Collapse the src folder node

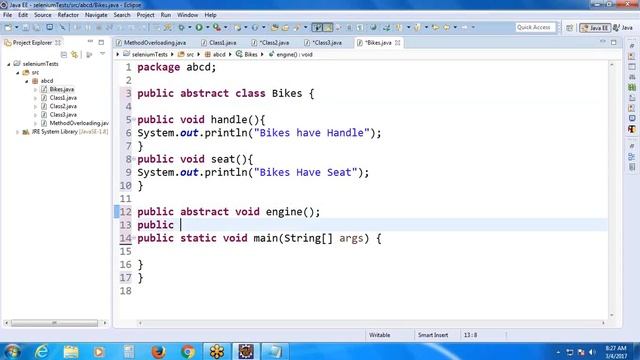(x=18, y=73)
